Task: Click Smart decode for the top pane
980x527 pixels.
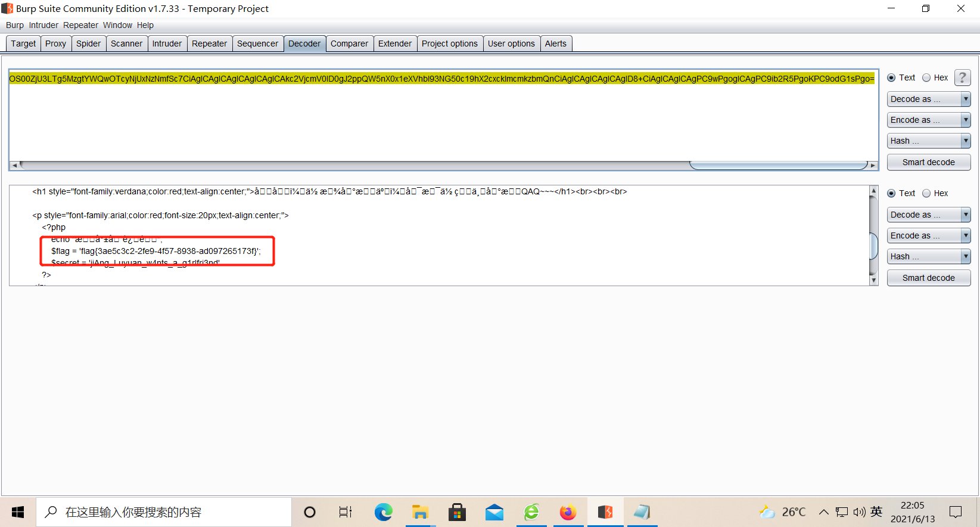Action: [929, 162]
